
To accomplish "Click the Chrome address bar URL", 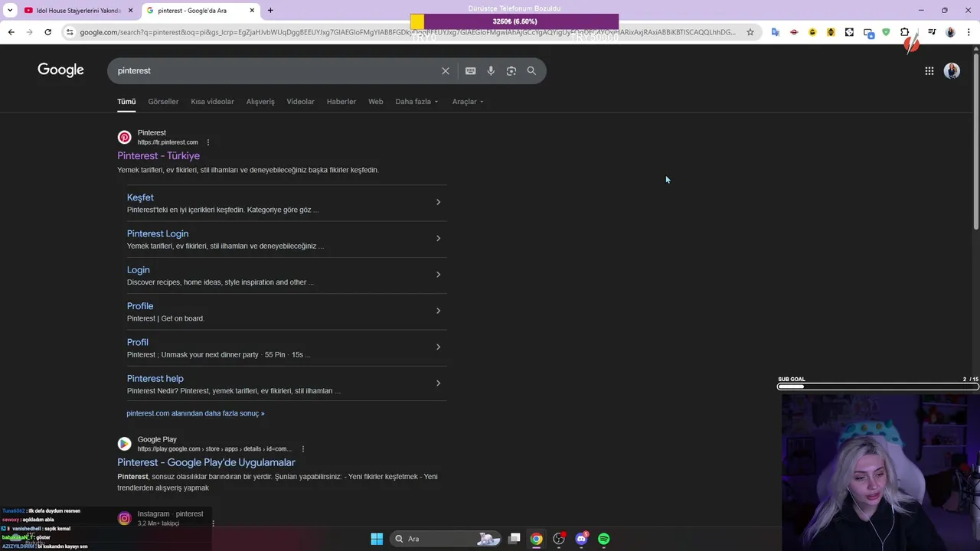I will (407, 32).
